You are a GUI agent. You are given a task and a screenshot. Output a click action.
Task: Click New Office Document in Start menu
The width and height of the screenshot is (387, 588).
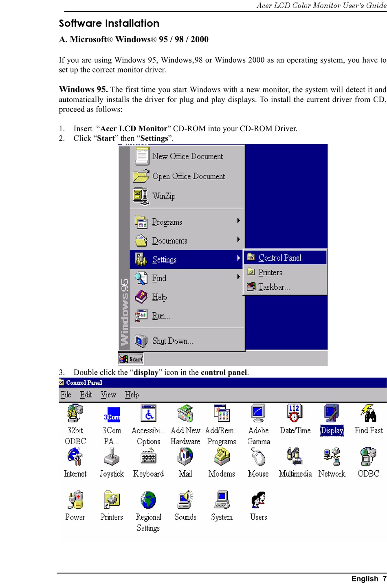pos(187,156)
